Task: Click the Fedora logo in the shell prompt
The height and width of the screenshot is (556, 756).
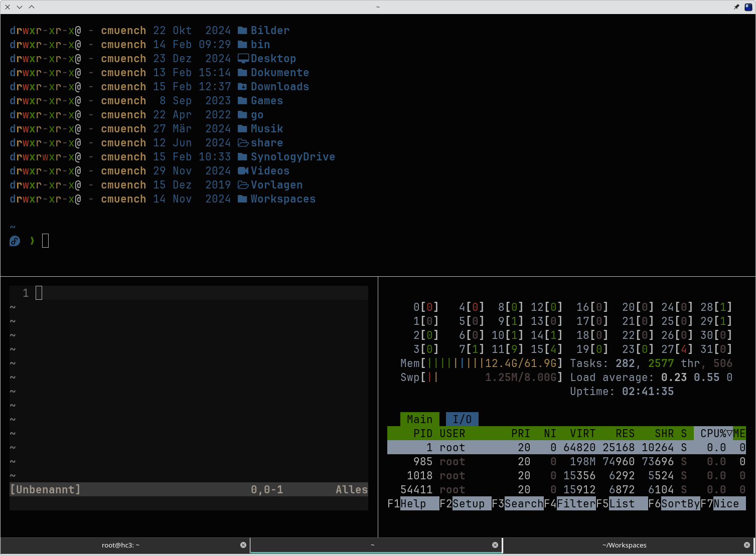Action: coord(15,241)
